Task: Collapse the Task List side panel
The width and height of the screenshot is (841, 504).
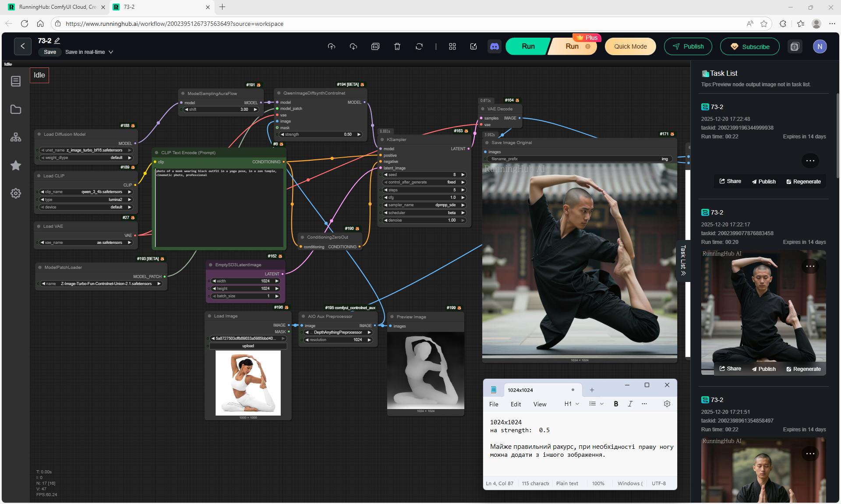Action: [x=683, y=261]
